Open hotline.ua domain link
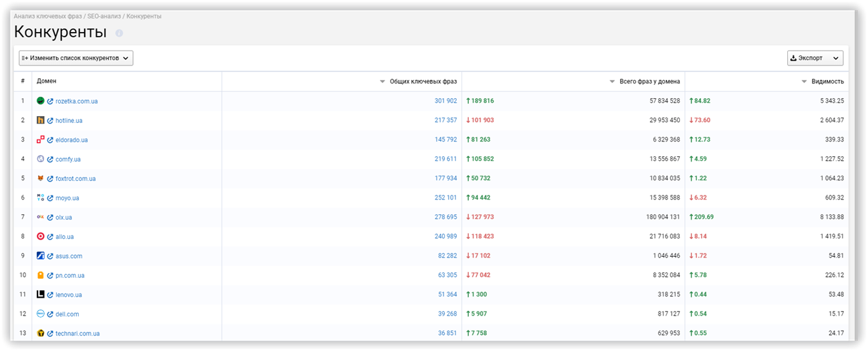 pos(69,121)
